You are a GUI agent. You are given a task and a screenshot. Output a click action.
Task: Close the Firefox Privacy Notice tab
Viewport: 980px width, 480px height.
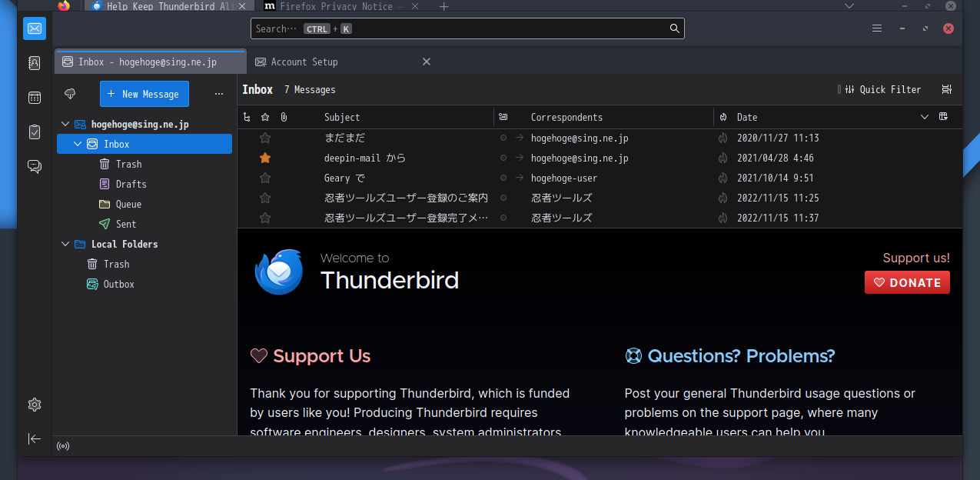coord(416,6)
